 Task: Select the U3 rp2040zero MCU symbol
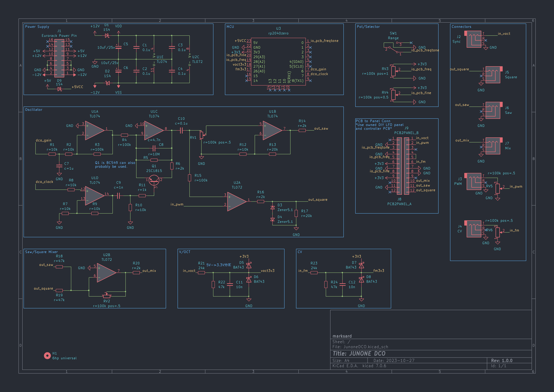click(278, 61)
